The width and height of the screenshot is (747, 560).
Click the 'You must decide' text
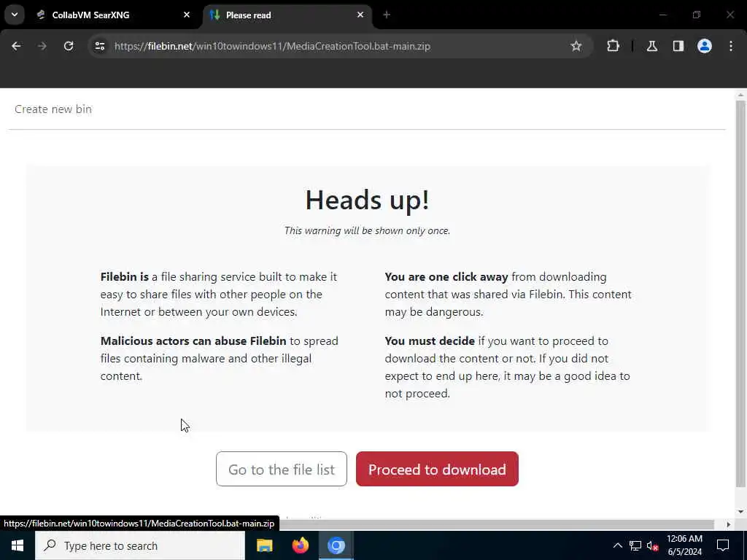coord(430,341)
